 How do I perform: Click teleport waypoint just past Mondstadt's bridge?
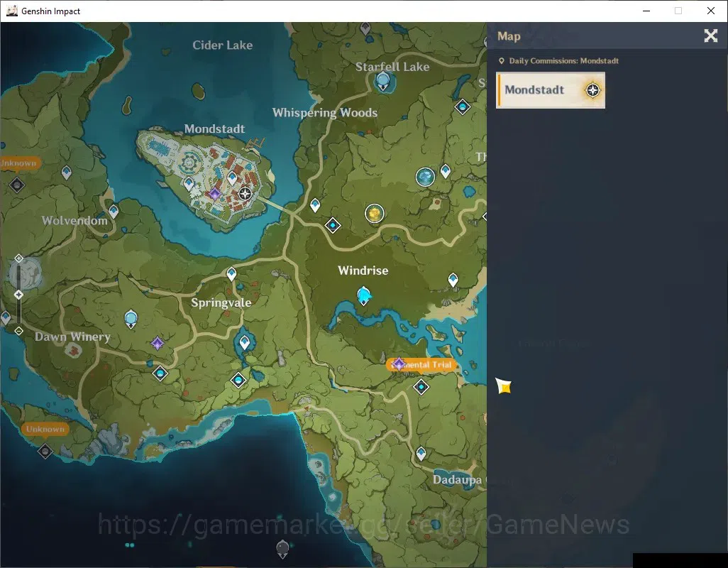point(315,204)
